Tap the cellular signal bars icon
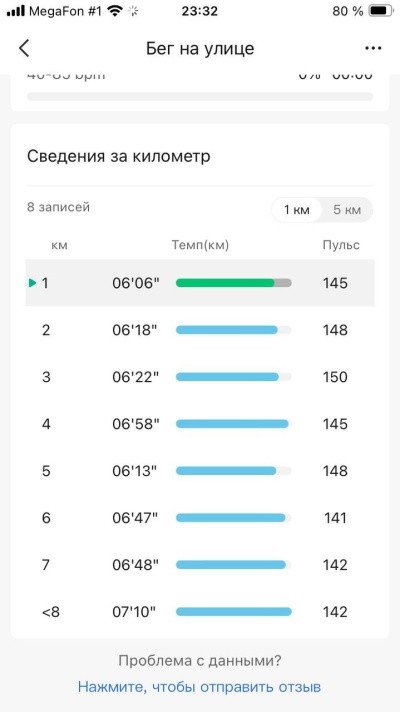Viewport: 400px width, 712px height. pyautogui.click(x=16, y=11)
